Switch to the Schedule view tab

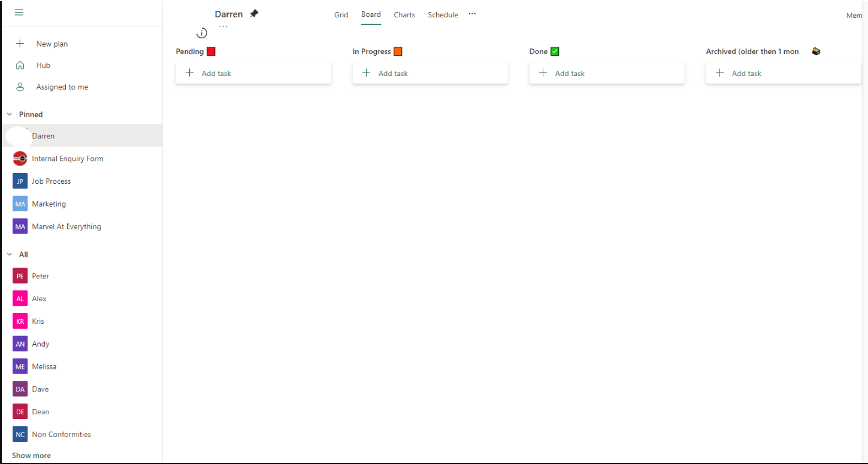point(443,15)
